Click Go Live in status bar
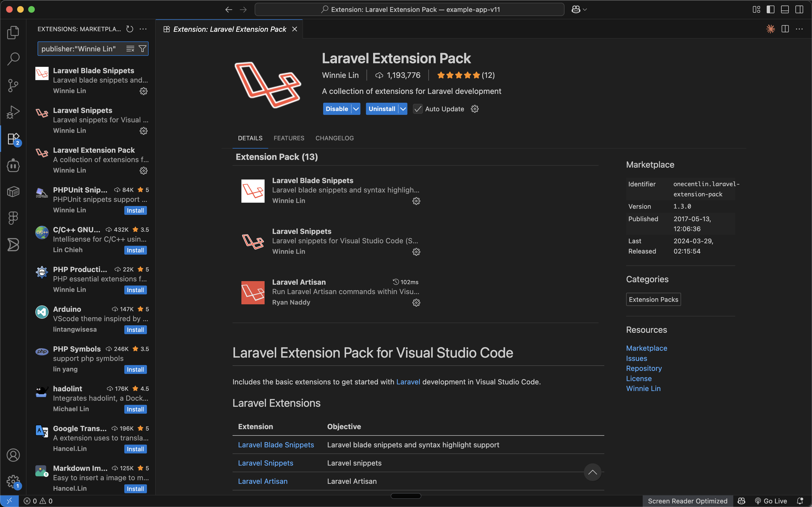812x507 pixels. point(771,501)
